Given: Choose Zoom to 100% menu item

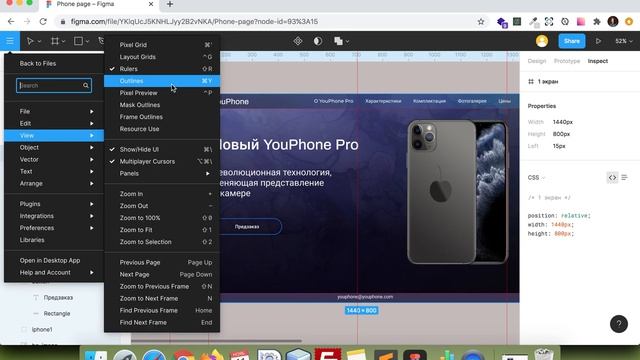Looking at the screenshot, I should [x=162, y=218].
